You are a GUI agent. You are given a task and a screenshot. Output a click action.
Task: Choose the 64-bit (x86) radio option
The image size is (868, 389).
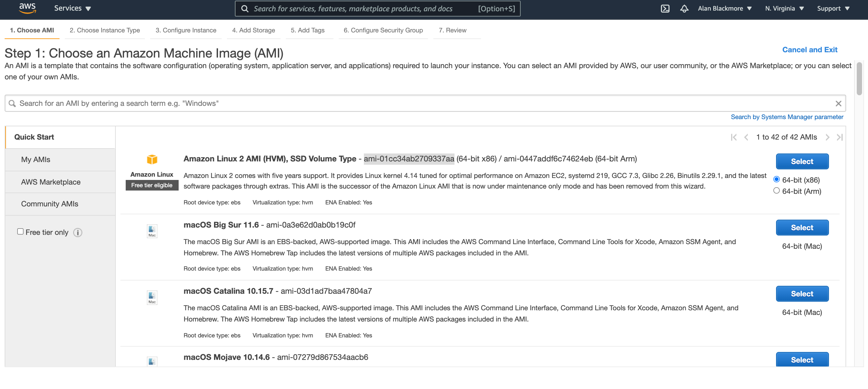pyautogui.click(x=776, y=179)
